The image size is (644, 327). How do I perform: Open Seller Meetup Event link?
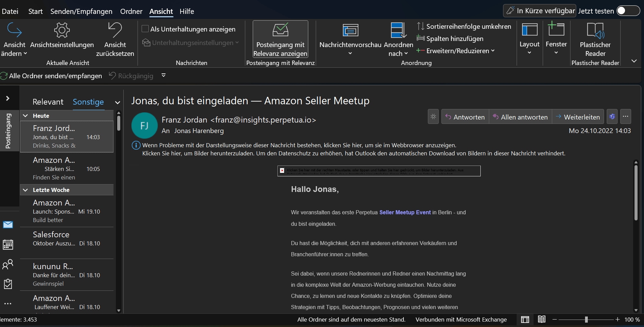(405, 212)
